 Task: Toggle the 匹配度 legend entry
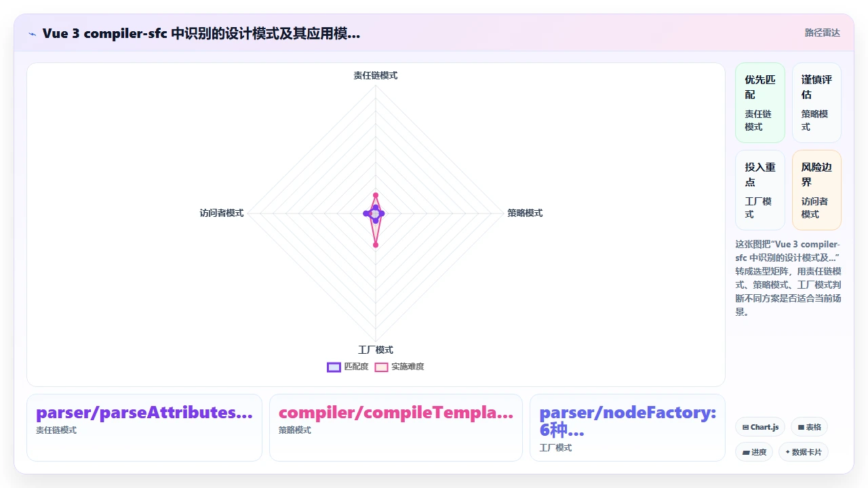(x=347, y=367)
